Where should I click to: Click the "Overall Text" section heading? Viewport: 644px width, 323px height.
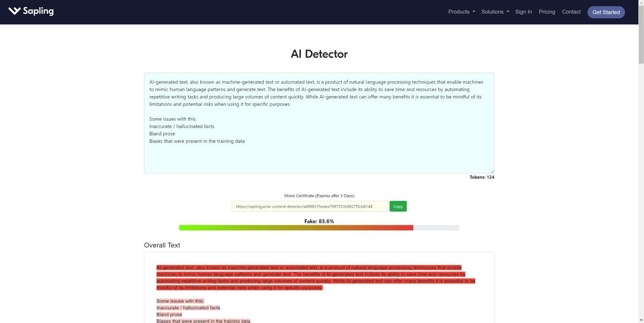[x=162, y=245]
